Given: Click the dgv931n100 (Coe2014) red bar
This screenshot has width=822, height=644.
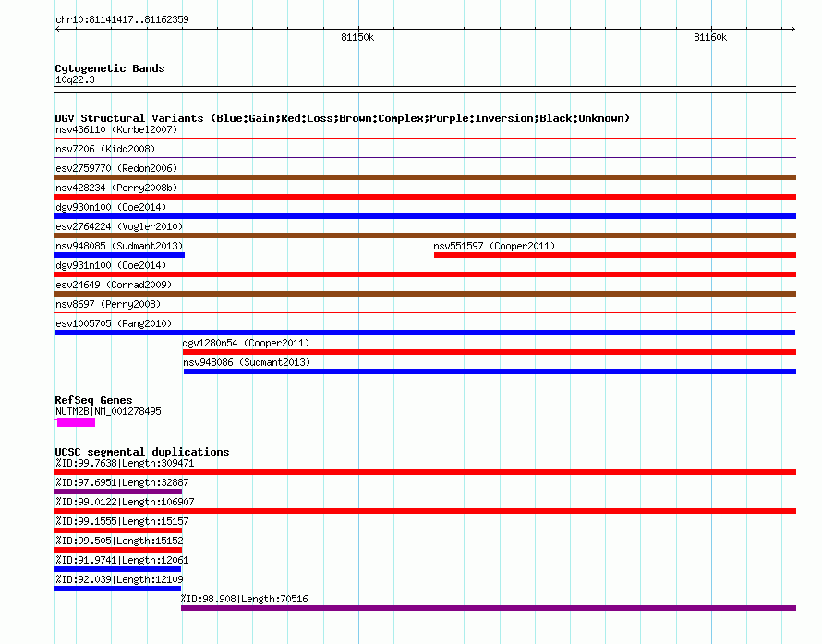Looking at the screenshot, I should pyautogui.click(x=425, y=274).
